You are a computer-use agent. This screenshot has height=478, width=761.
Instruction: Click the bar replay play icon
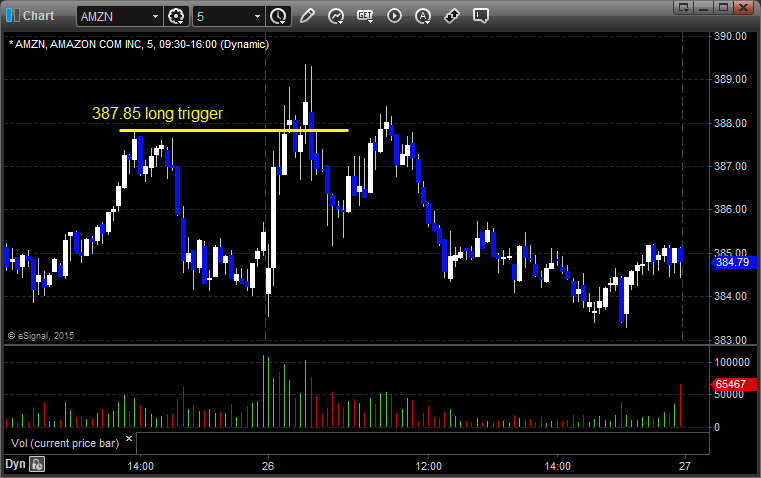click(394, 16)
